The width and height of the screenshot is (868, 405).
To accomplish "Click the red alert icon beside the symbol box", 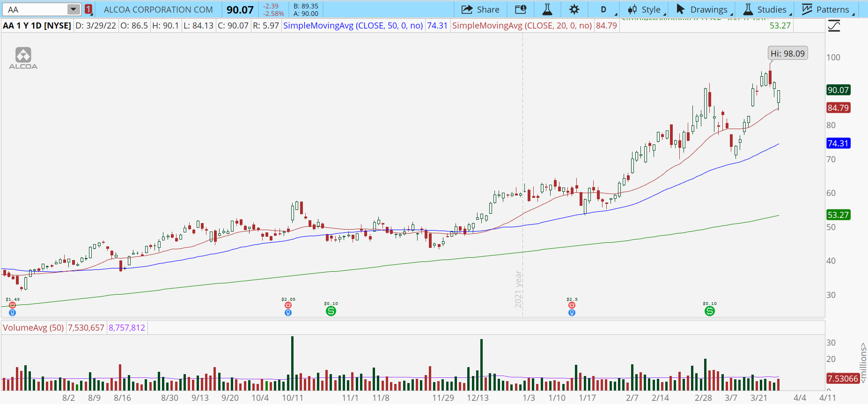I will (x=88, y=9).
